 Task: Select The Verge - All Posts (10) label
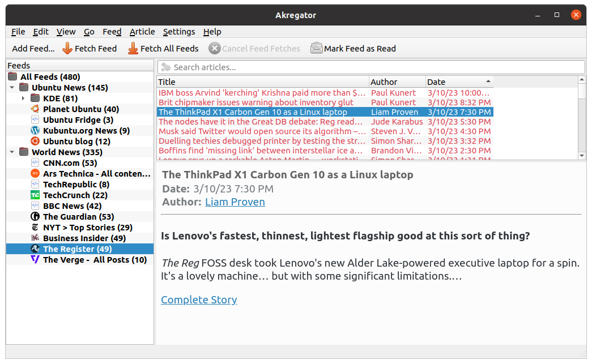point(95,259)
